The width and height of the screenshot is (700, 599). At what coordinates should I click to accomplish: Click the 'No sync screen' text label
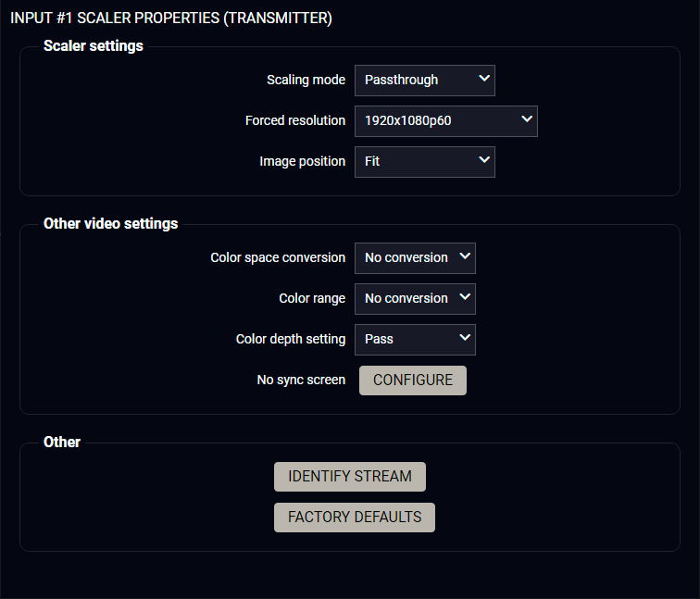click(301, 380)
